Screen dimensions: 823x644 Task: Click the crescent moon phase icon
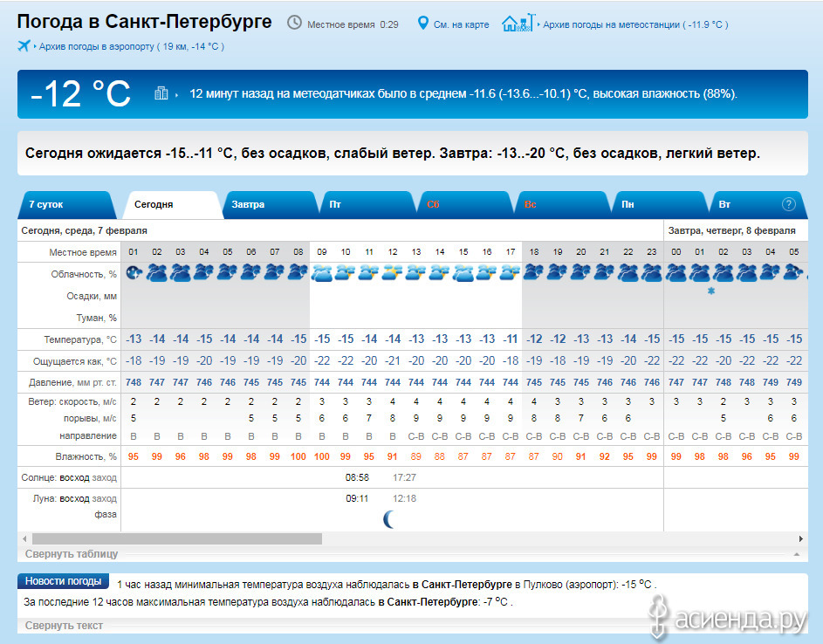pos(388,519)
